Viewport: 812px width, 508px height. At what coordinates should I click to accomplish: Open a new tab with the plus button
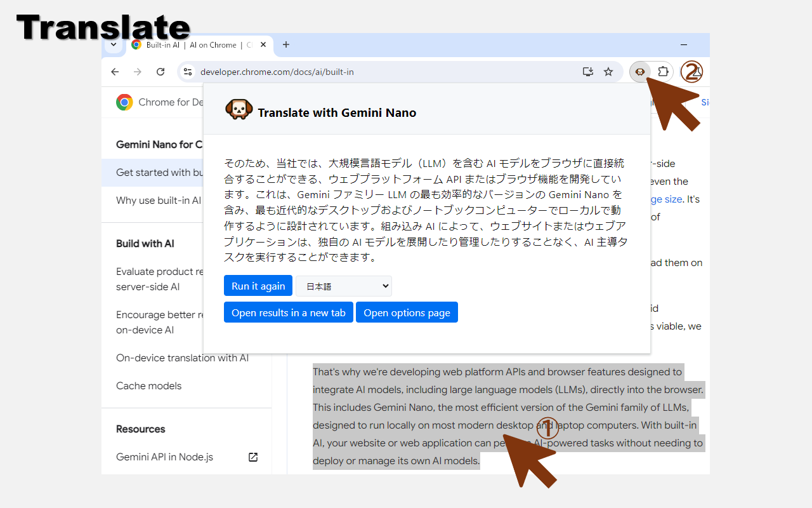point(286,44)
